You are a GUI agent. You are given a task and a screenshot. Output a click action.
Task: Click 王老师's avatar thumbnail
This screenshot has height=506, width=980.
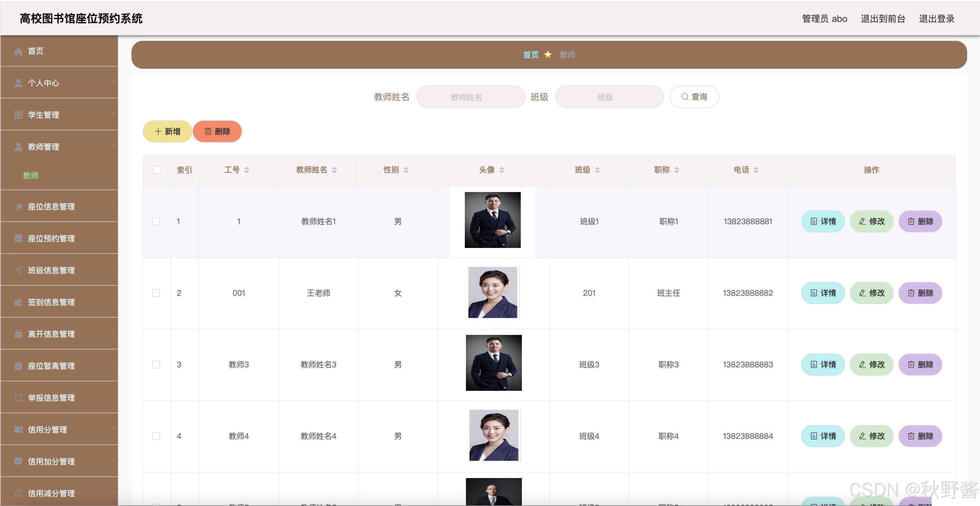point(493,292)
